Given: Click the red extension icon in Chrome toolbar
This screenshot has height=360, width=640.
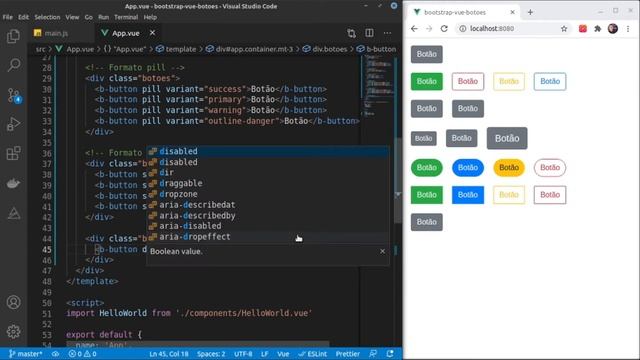Looking at the screenshot, I should (582, 29).
